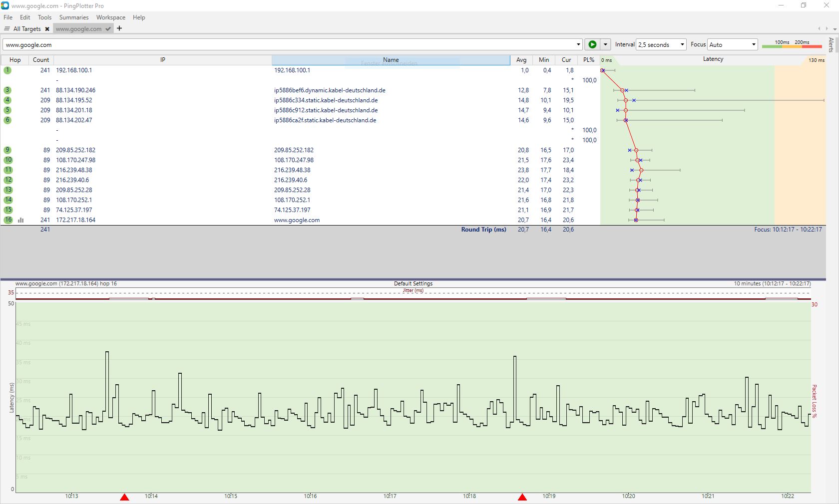Click the 130 ms latency scale label
The image size is (839, 504).
tap(817, 60)
